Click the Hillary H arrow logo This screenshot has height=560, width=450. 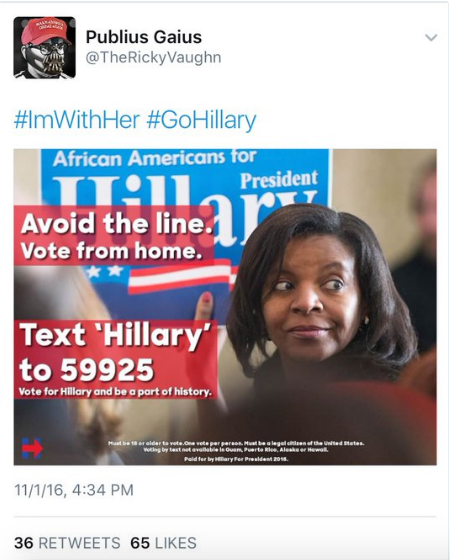coord(32,448)
